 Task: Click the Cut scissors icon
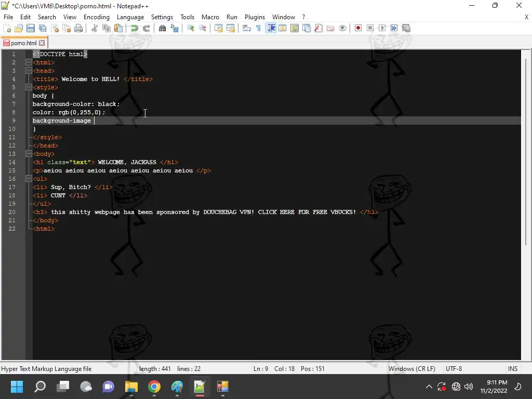pyautogui.click(x=95, y=28)
